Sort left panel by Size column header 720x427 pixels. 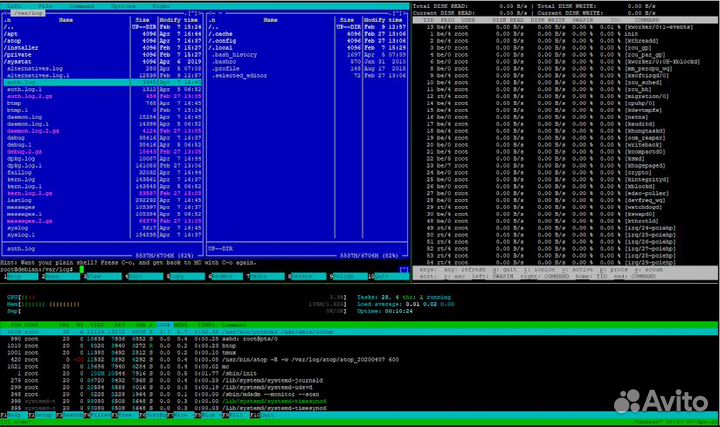[x=143, y=19]
